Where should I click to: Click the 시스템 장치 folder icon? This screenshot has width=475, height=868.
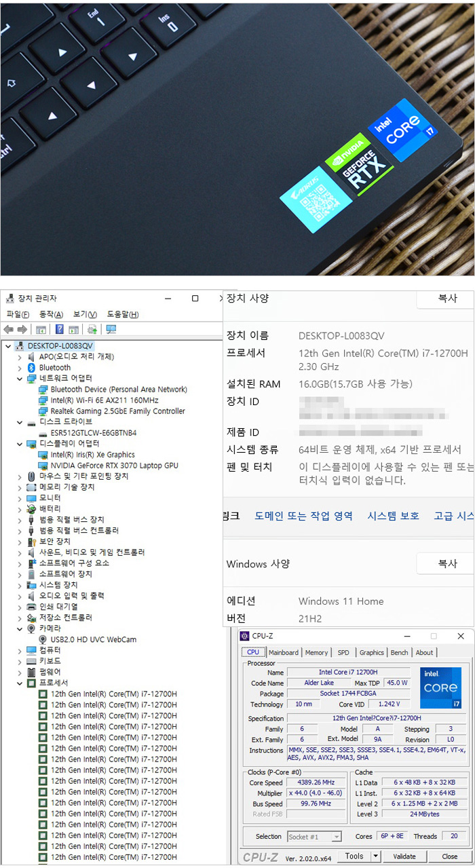[31, 584]
